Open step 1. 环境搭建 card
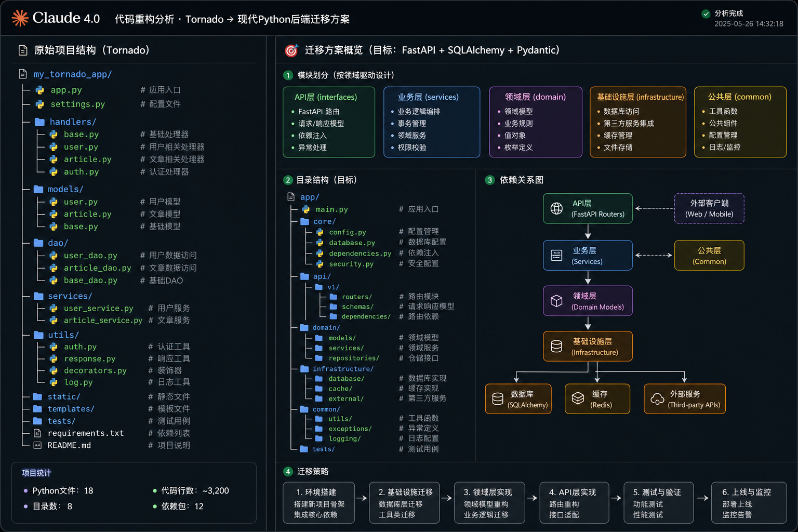Screen dimensions: 798x532 click(x=319, y=503)
